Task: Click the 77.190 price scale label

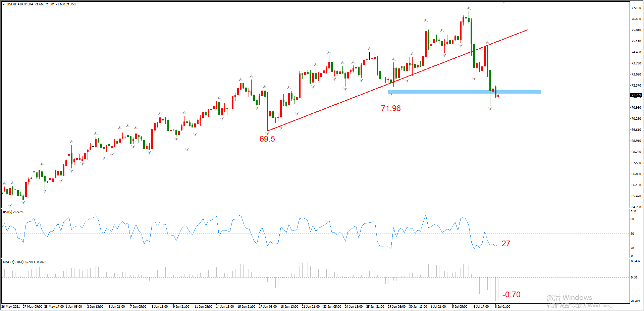Action: coord(636,8)
